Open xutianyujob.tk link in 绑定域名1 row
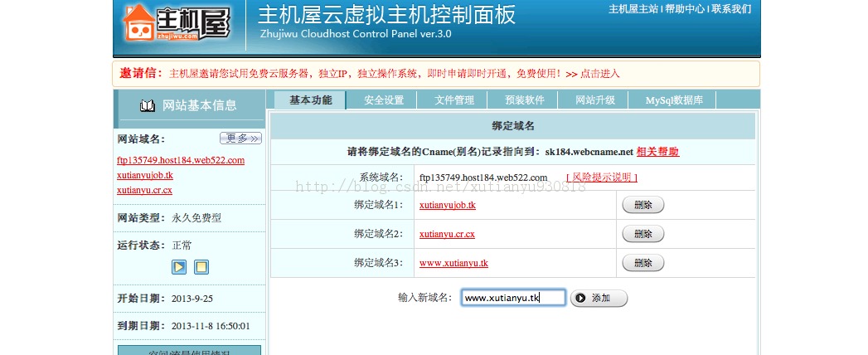 [448, 205]
